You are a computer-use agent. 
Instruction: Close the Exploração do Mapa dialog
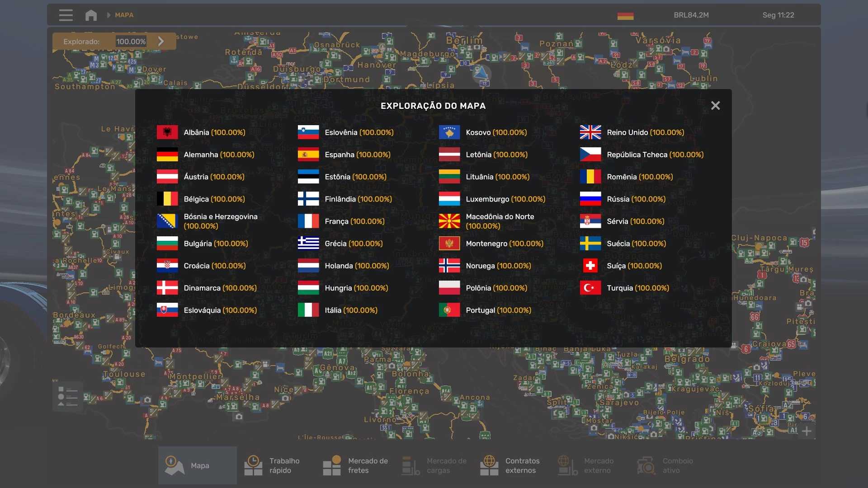pos(715,105)
